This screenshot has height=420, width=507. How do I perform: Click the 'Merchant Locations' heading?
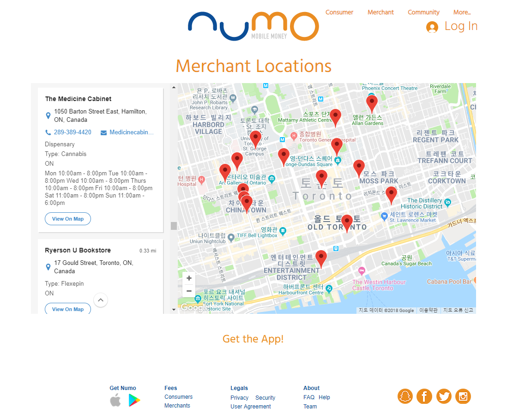[x=253, y=66]
